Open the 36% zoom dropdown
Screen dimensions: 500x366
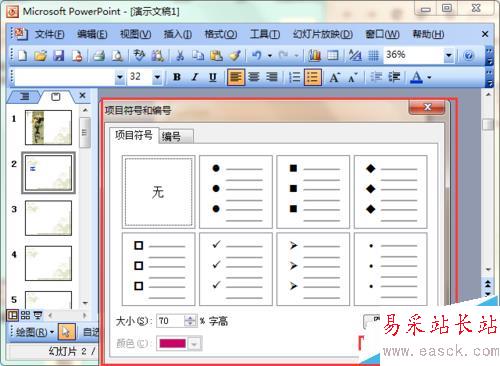pyautogui.click(x=449, y=55)
